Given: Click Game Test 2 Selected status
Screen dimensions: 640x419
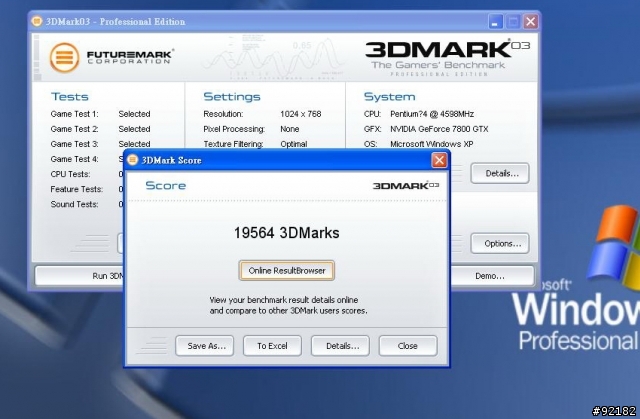Looking at the screenshot, I should click(134, 129).
